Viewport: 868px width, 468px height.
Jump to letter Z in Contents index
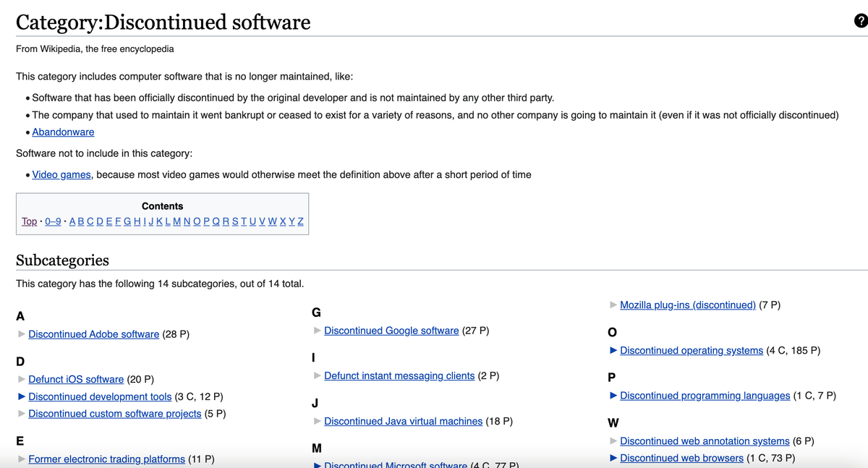[x=300, y=221]
